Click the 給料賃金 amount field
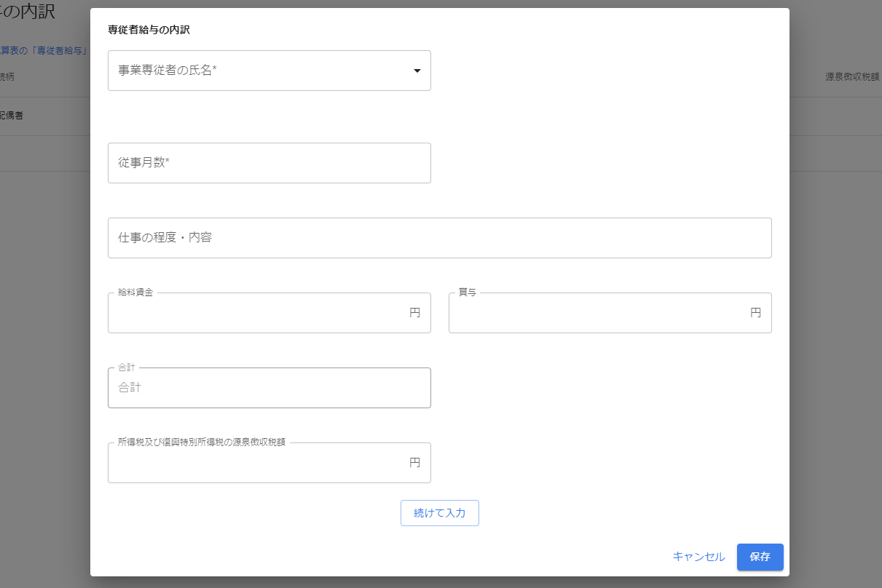This screenshot has width=882, height=588. (269, 313)
